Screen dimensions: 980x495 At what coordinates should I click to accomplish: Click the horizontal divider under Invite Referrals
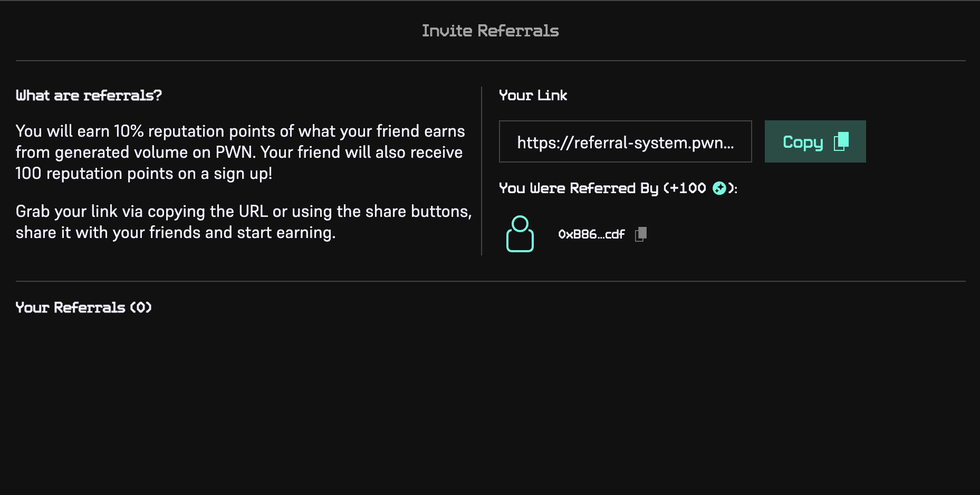click(x=490, y=61)
